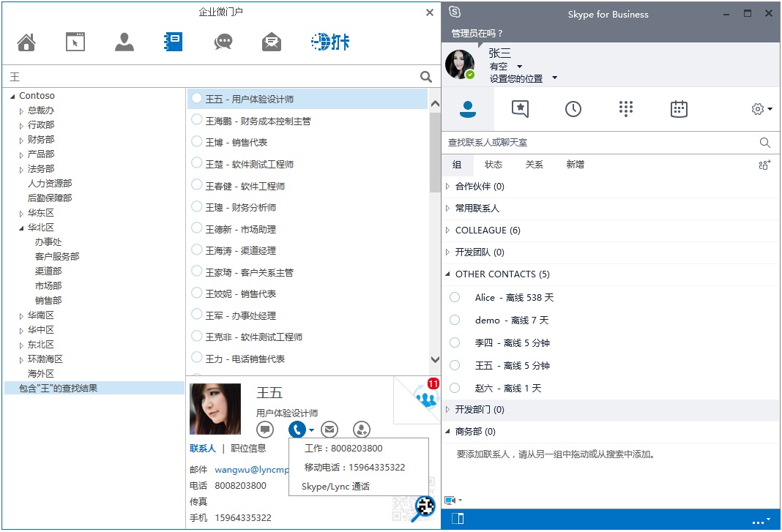Click the contact list scrollbar down arrow
This screenshot has height=532, width=782.
tap(435, 359)
